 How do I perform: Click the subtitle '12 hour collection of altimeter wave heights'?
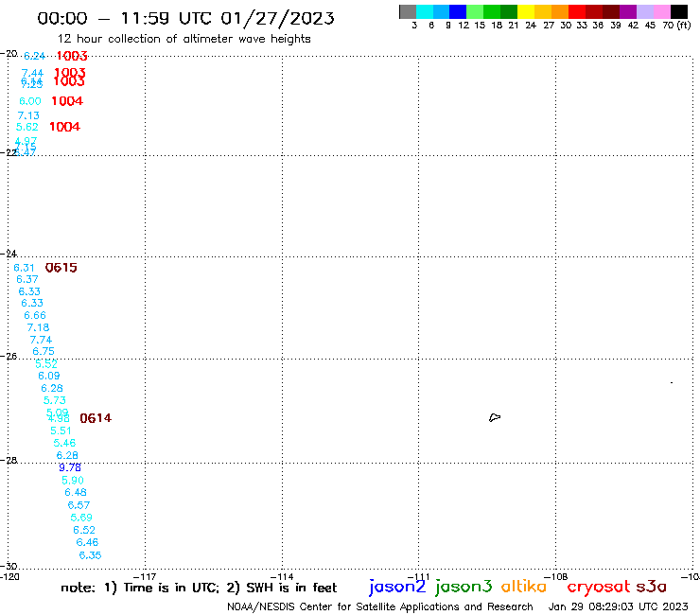pyautogui.click(x=184, y=39)
